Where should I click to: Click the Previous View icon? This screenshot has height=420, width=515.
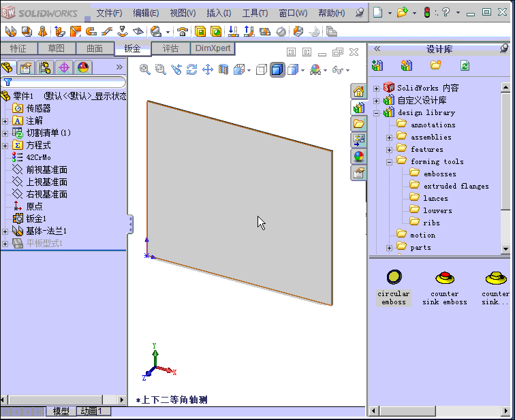coord(176,69)
